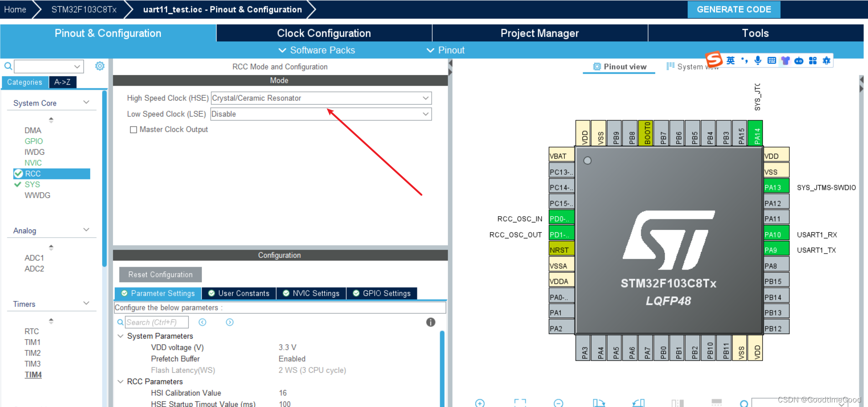This screenshot has height=407, width=868.
Task: Rotate the chip clockwise with toolbar icon
Action: 599,403
